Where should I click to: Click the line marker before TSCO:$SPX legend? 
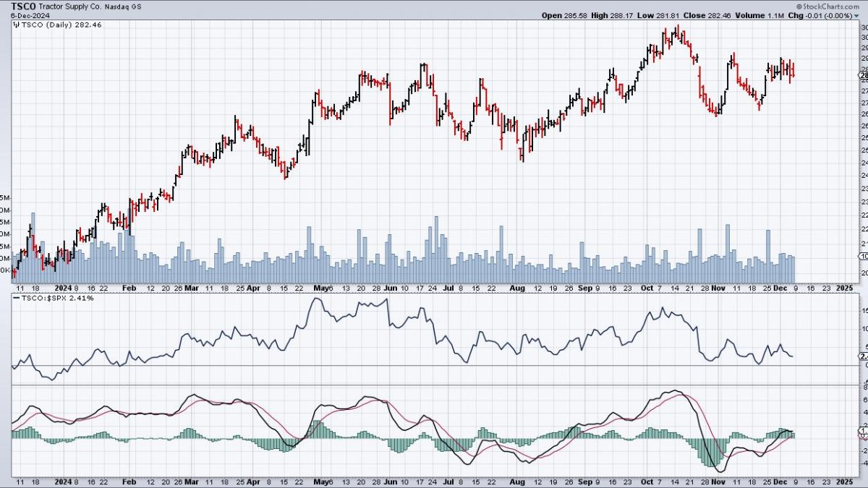coord(18,298)
